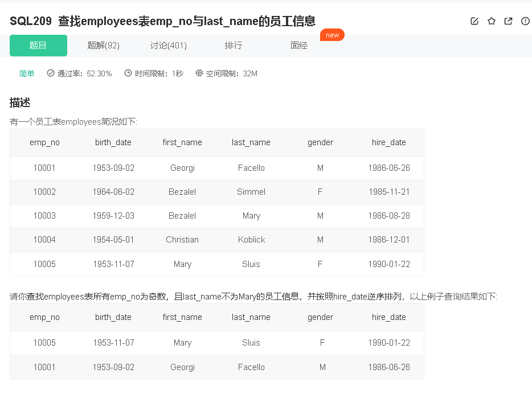This screenshot has height=394, width=532.
Task: Click gender header in result table
Action: 320,317
